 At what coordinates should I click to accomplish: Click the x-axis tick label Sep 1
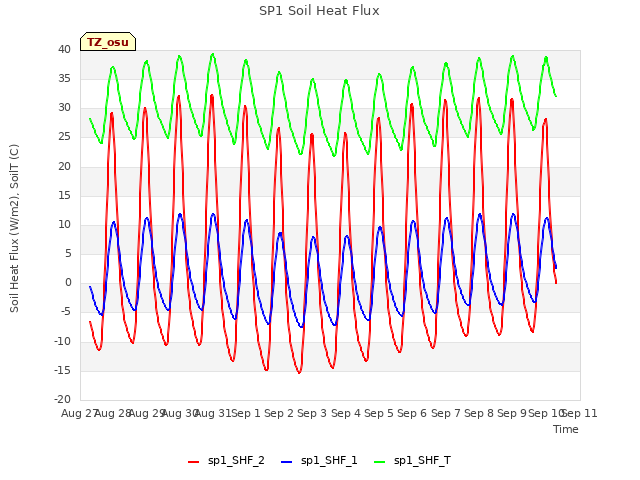[246, 413]
